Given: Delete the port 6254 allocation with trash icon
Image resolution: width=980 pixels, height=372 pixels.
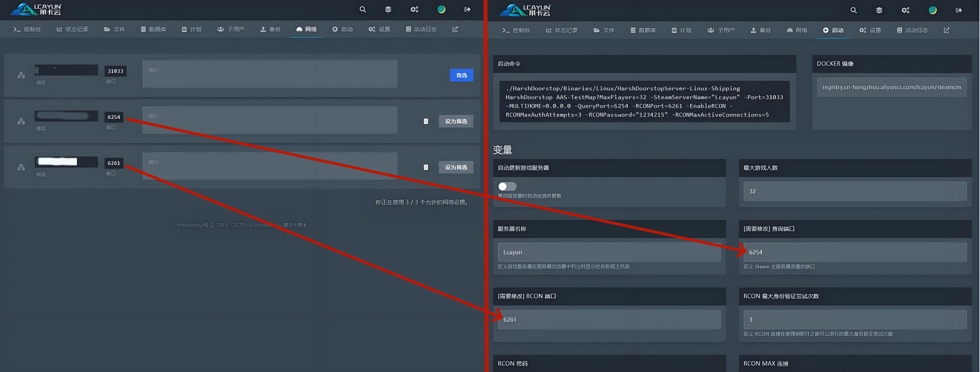Looking at the screenshot, I should click(426, 121).
